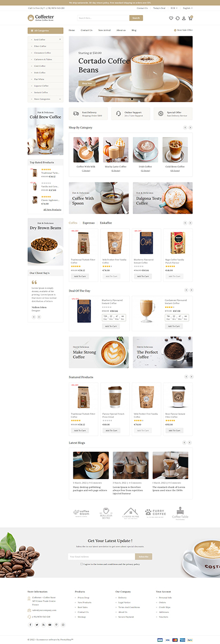Screen dimensions: 220x644
Task: Show next Shop By Category items
Action: click(190, 127)
